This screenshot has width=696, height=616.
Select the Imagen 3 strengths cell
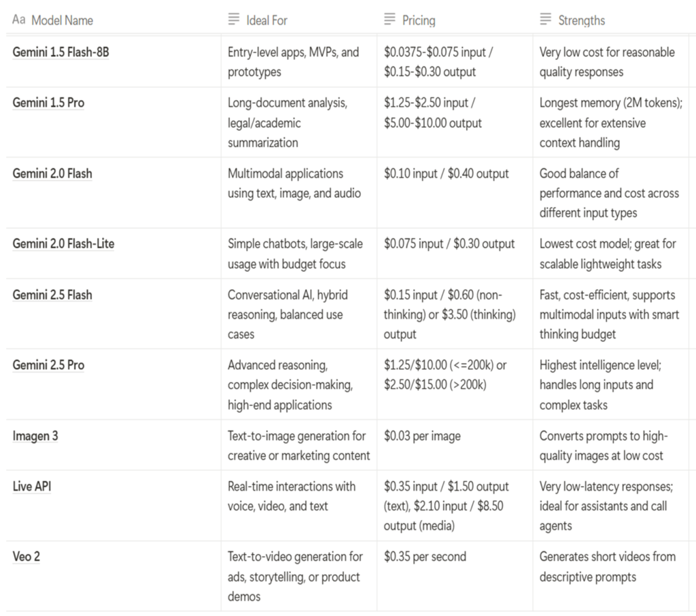610,445
